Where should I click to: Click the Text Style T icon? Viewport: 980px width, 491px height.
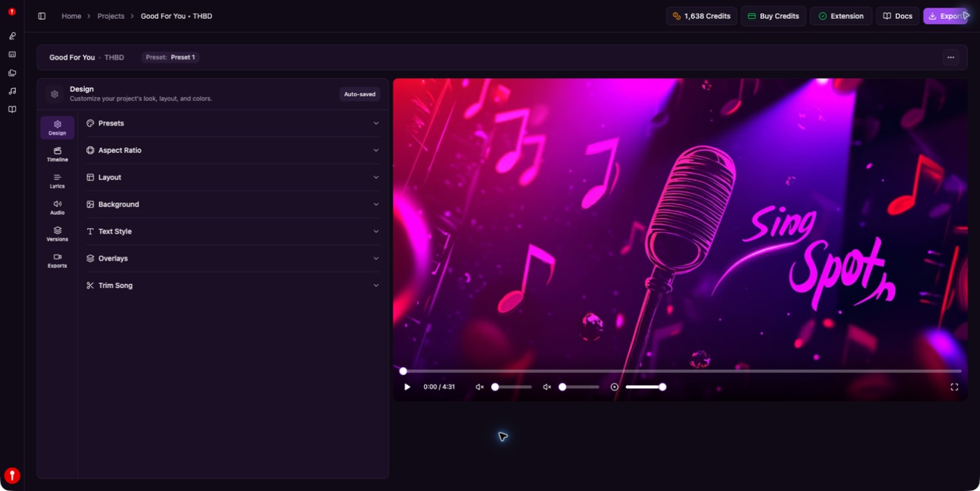tap(90, 232)
